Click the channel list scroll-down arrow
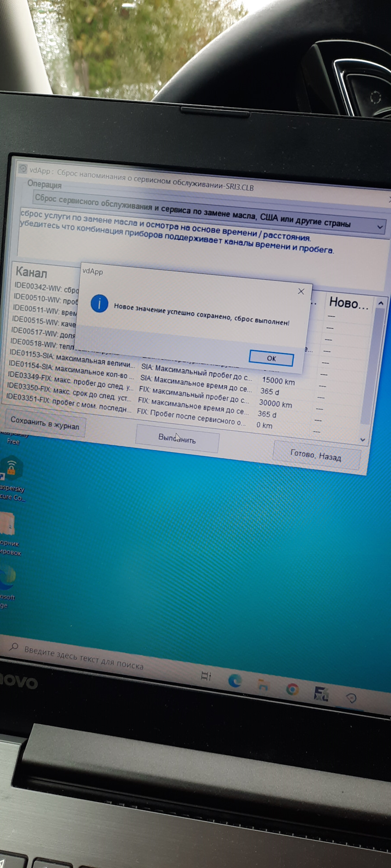Viewport: 391px width, 868px height. pyautogui.click(x=362, y=439)
